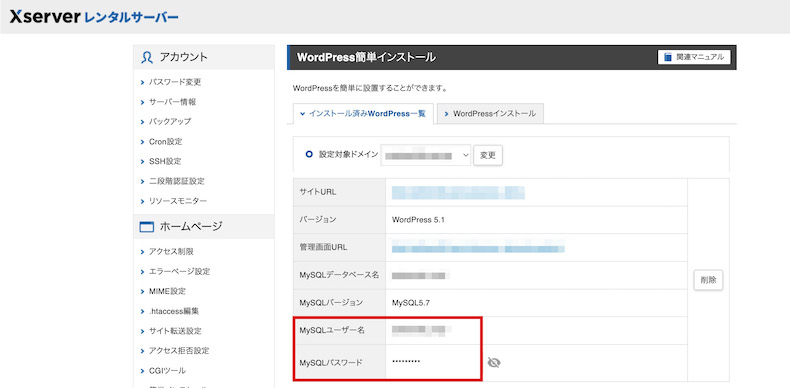Screen dimensions: 790x388
Task: Open サーバー情報 in sidebar
Action: 172,102
